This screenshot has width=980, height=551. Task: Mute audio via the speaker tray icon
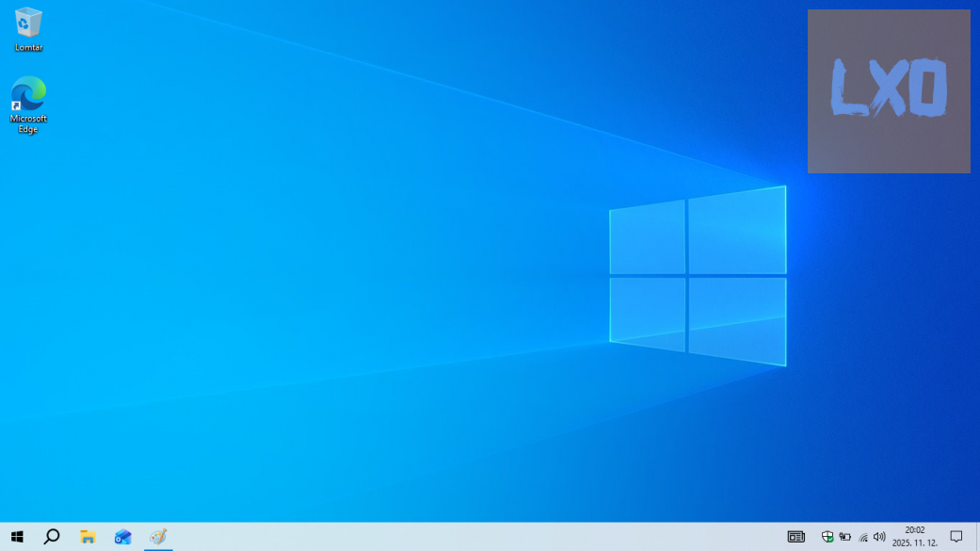pos(877,537)
